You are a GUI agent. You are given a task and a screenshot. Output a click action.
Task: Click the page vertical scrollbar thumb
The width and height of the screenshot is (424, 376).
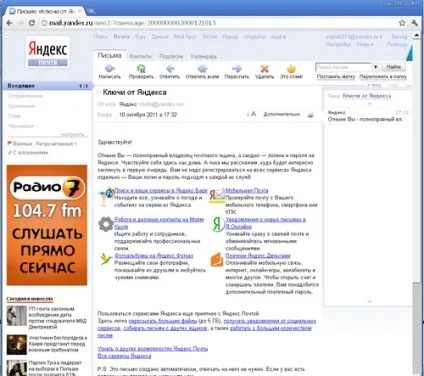point(416,328)
